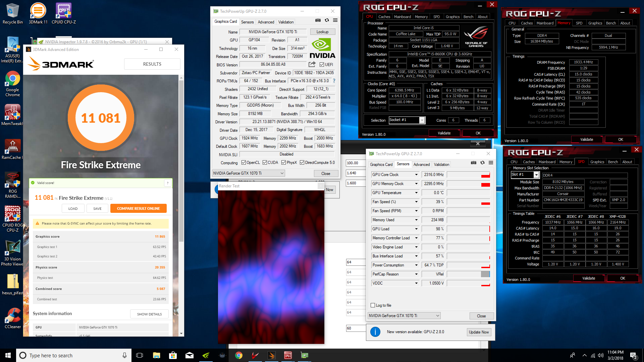This screenshot has height=362, width=644.
Task: Open the hamburger menu in the GPU-Z Graphics Card window
Action: click(x=335, y=20)
